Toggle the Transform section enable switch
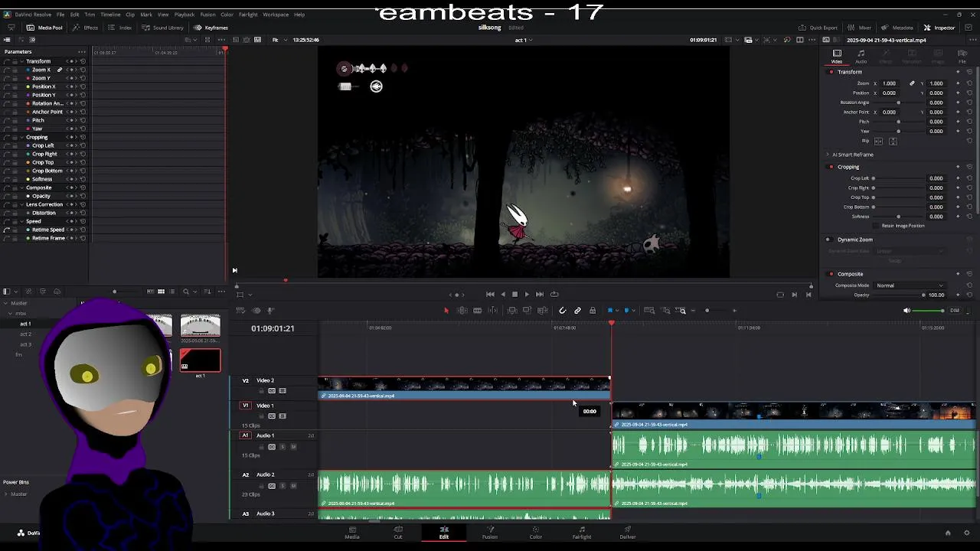 [x=831, y=72]
